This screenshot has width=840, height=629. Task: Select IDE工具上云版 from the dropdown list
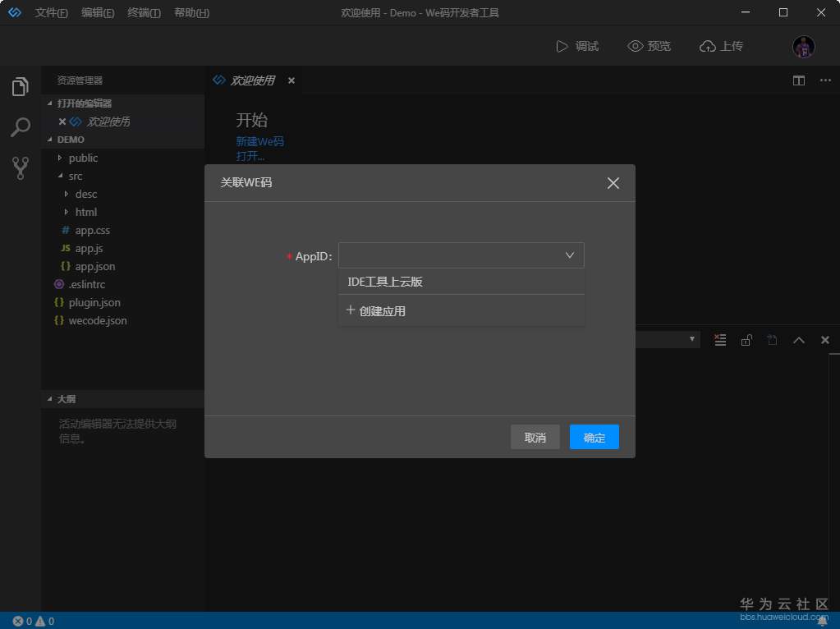[x=461, y=282]
